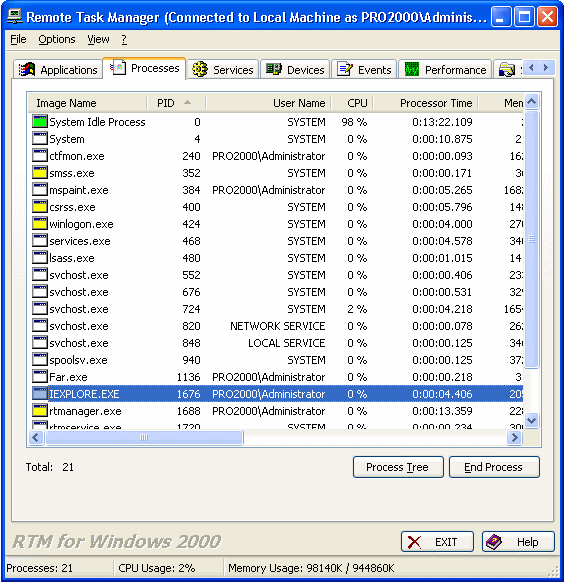Viewport: 565px width, 583px height.
Task: Click the vertical scrollbar down arrow
Action: coord(532,421)
